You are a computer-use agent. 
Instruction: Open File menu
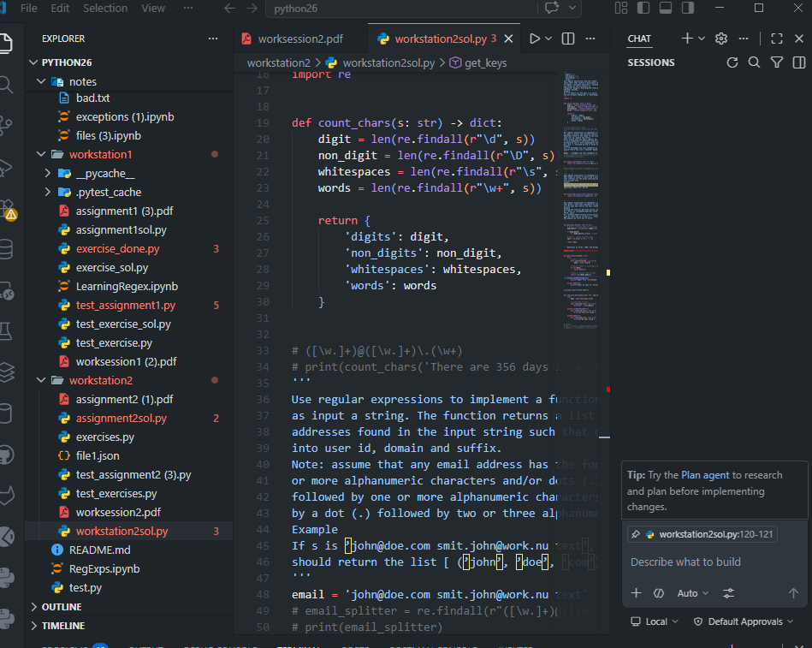click(x=28, y=9)
